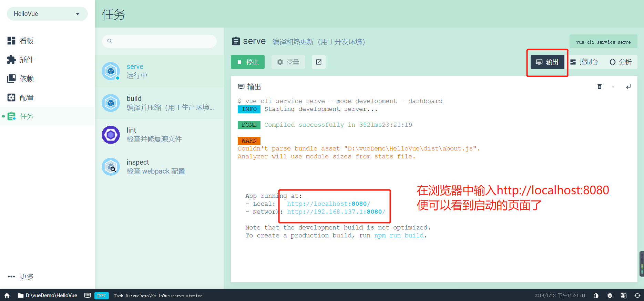Click the DONE compiled status badge

click(x=249, y=125)
